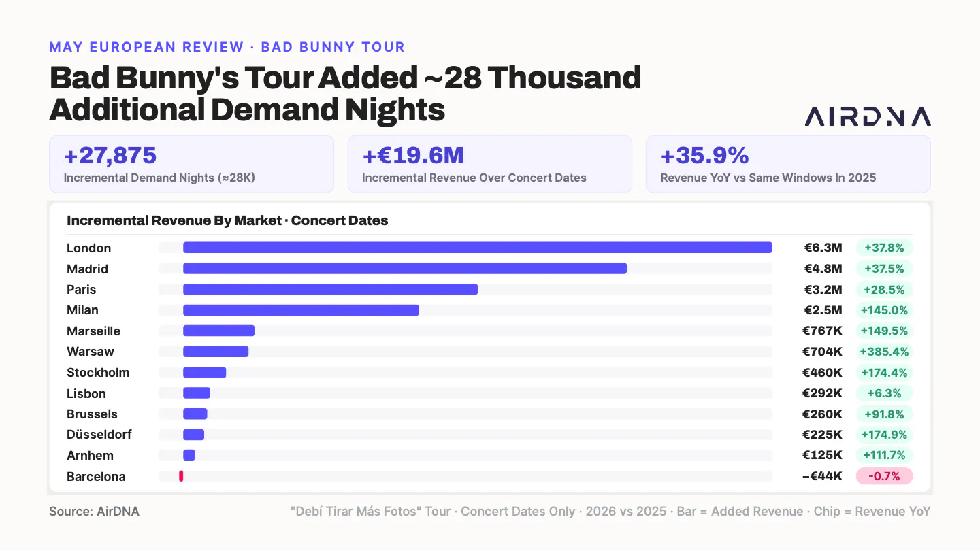Click the Stockholm market label
This screenshot has width=980, height=551.
98,373
